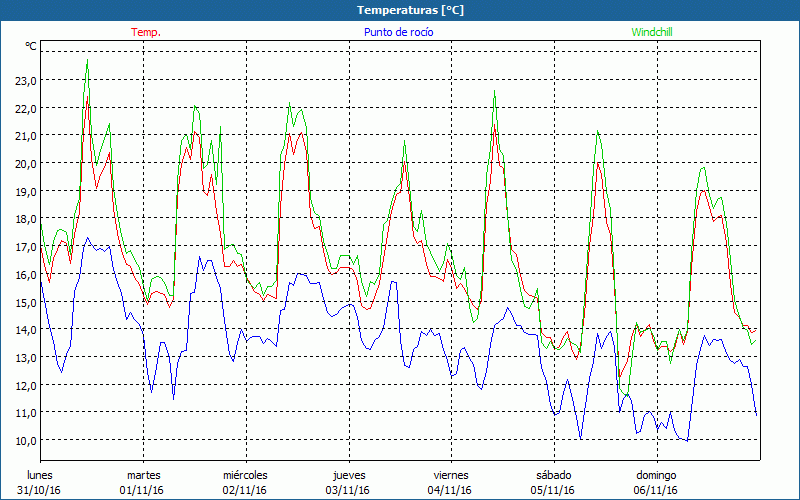Click the 10,0 y-axis value
The width and height of the screenshot is (800, 500).
25,440
